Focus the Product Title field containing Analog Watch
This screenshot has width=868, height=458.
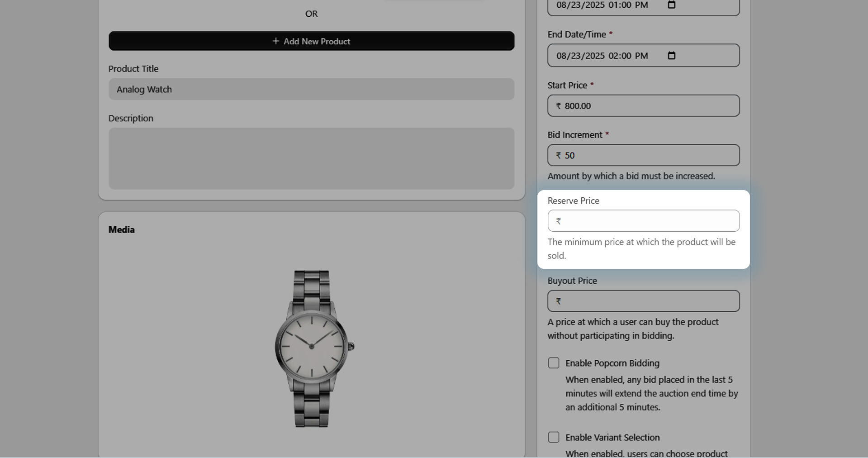pyautogui.click(x=311, y=89)
